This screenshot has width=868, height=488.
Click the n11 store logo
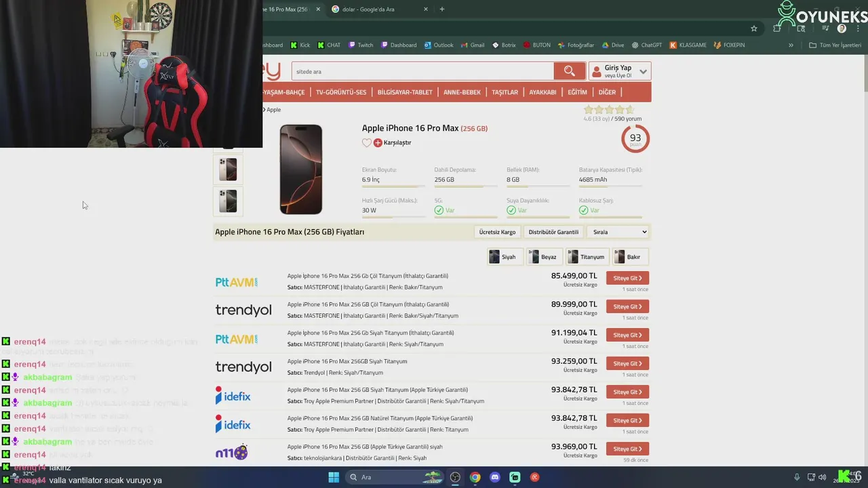click(232, 452)
